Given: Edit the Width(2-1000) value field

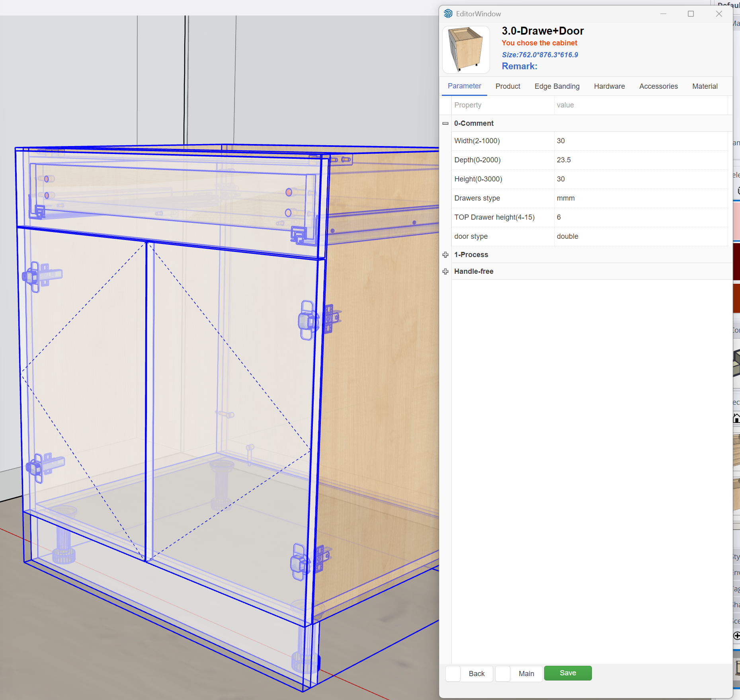Looking at the screenshot, I should pos(637,141).
